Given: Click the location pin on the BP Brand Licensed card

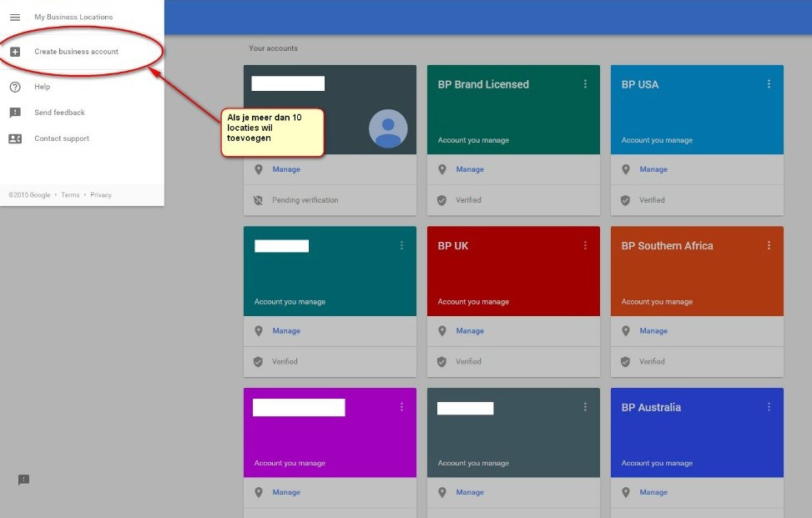Looking at the screenshot, I should pyautogui.click(x=441, y=169).
